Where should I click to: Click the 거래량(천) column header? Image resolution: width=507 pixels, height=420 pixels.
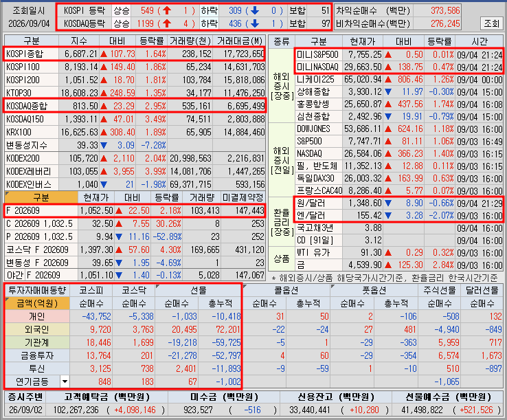(x=190, y=41)
